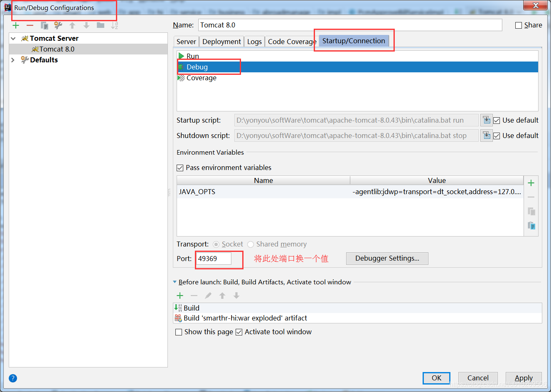The height and width of the screenshot is (392, 551).
Task: Select the Startup/Connection tab
Action: [354, 41]
